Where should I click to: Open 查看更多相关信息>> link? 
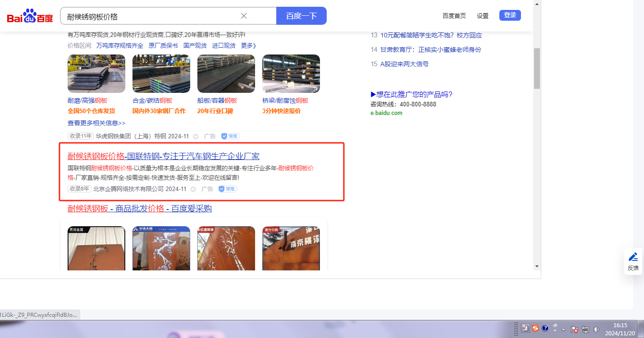pos(96,123)
